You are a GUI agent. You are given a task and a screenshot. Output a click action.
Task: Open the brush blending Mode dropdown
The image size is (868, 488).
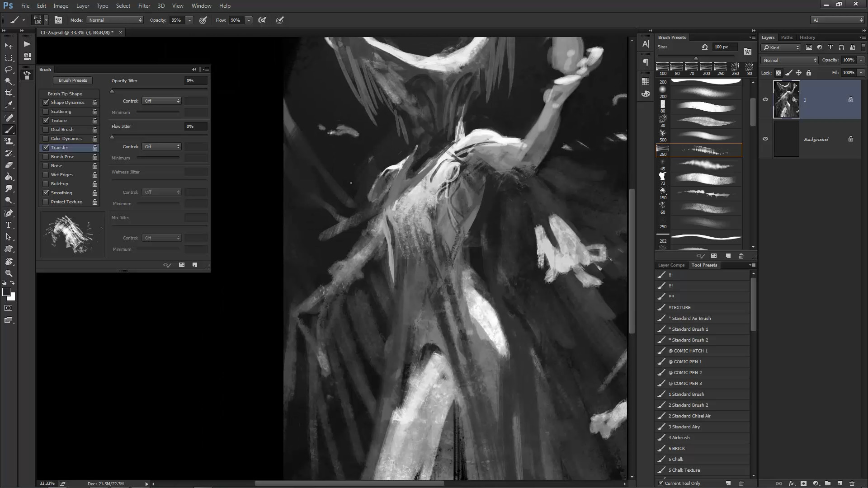point(115,20)
